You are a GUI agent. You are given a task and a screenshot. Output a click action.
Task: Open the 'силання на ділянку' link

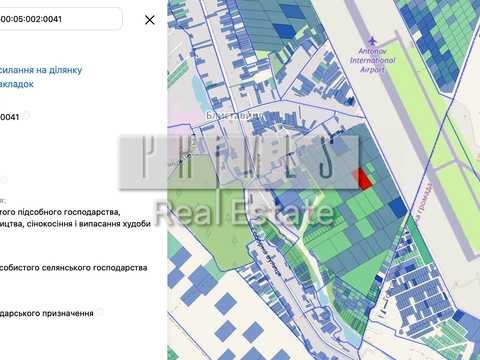[41, 70]
